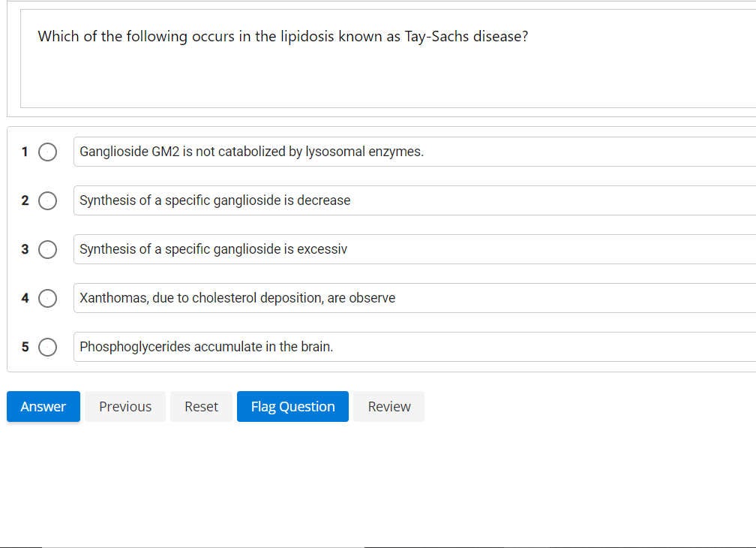Mark radio button for option 5
Screen dimensions: 756x548
coord(47,347)
